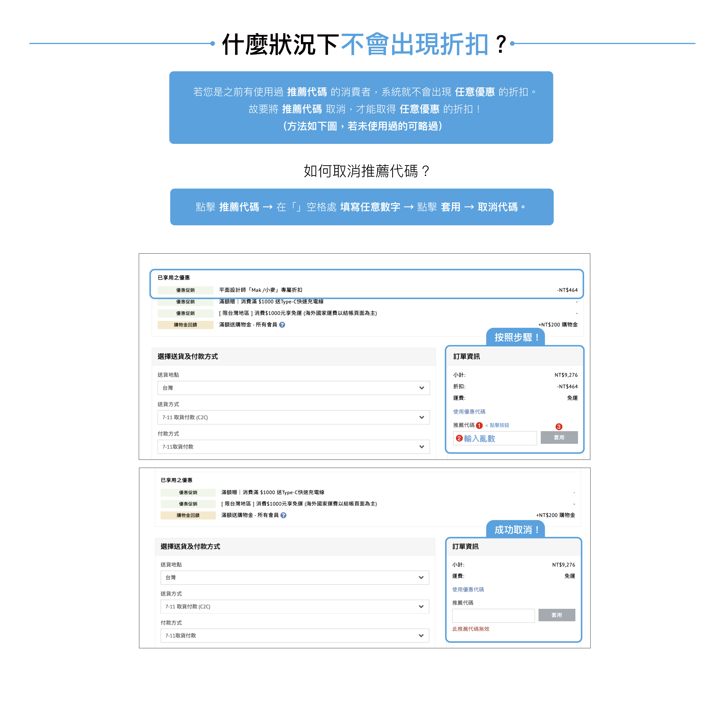
Task: Click red step 3 marker above 套用
Action: pyautogui.click(x=559, y=427)
